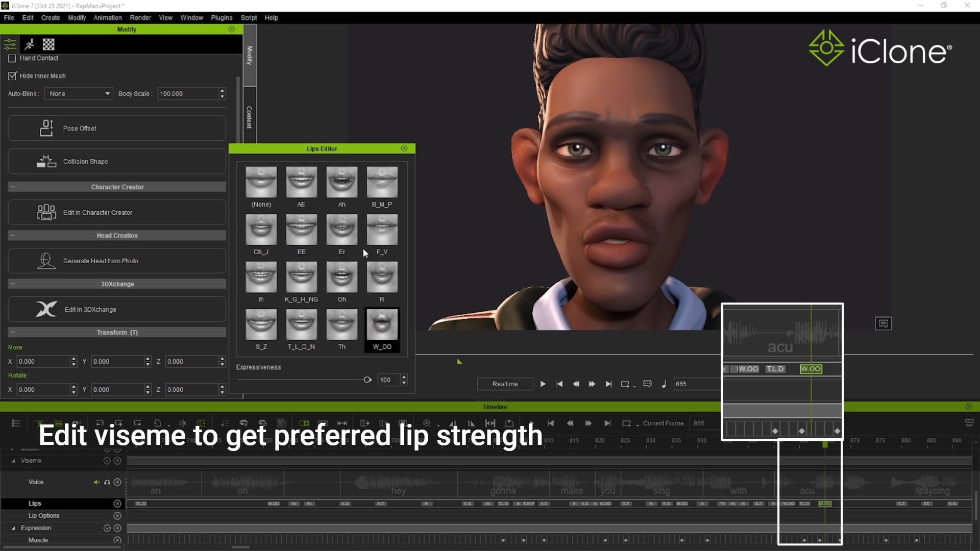Remove the Lips track with X icon
The height and width of the screenshot is (551, 980).
117,504
